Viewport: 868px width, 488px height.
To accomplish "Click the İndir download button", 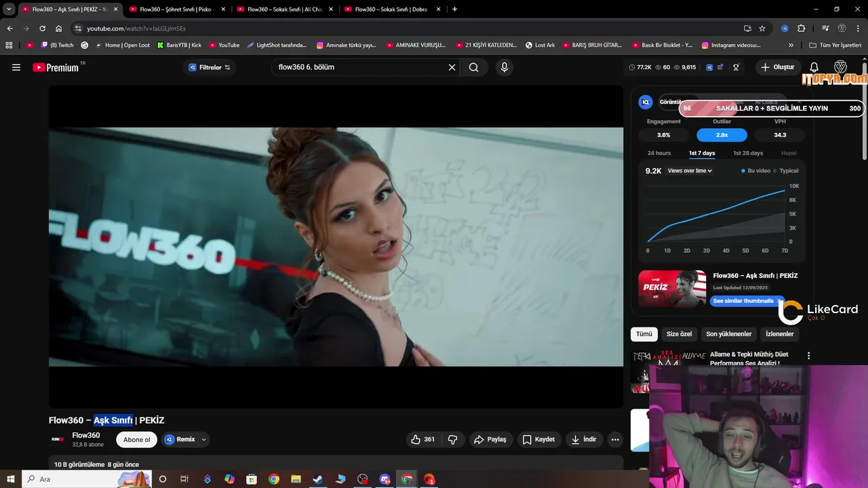I will [x=584, y=439].
